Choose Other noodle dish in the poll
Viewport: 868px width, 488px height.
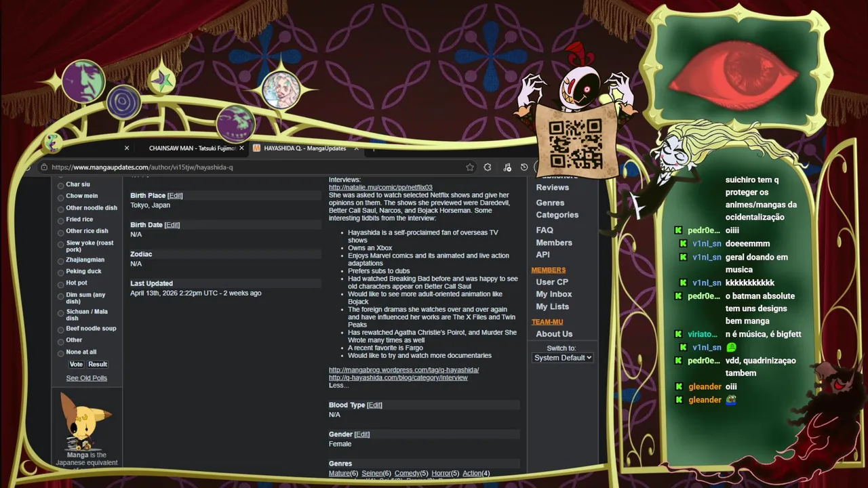tap(60, 209)
